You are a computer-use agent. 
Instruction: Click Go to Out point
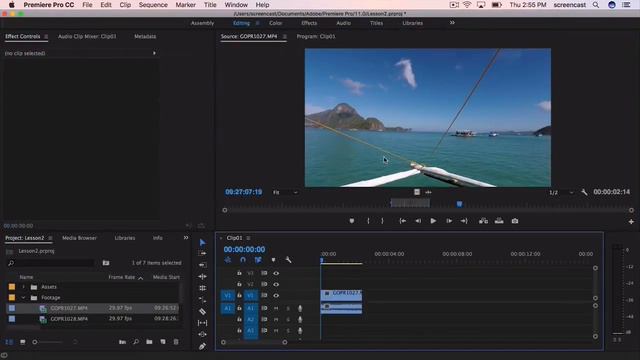pos(464,221)
